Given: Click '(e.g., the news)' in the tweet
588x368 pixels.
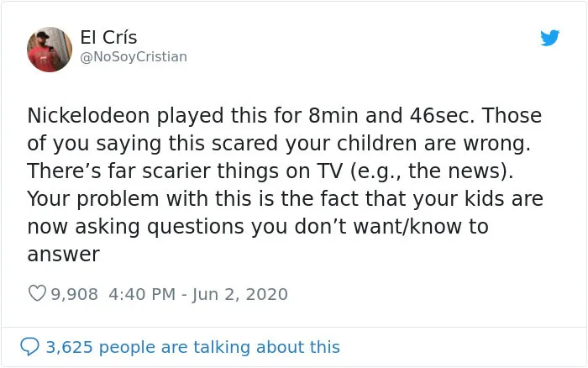Looking at the screenshot, I should pyautogui.click(x=432, y=171).
